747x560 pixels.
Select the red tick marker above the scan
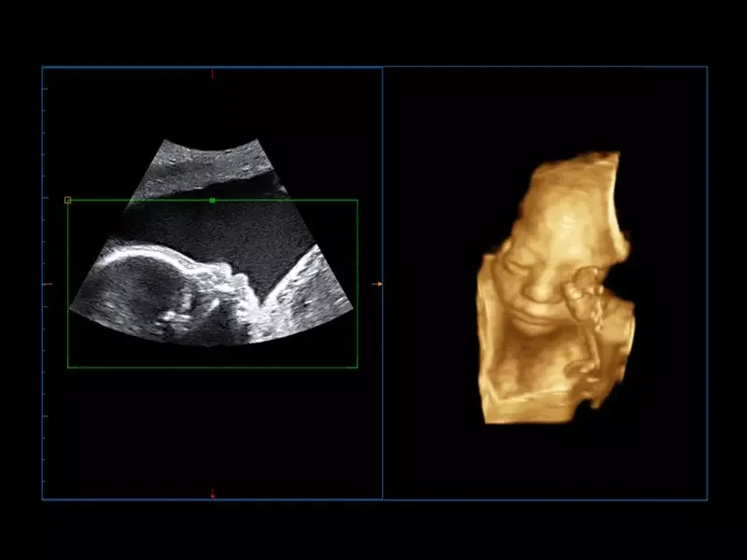coord(213,74)
